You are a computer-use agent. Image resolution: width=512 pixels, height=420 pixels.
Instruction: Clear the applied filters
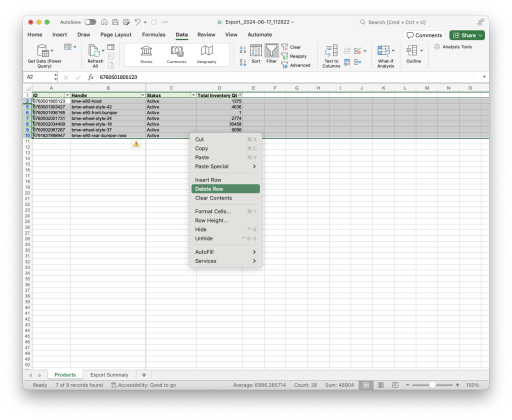[x=292, y=46]
